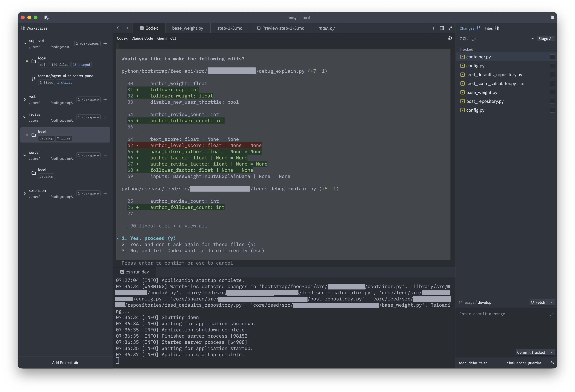Split the editor using the split icon

[442, 28]
